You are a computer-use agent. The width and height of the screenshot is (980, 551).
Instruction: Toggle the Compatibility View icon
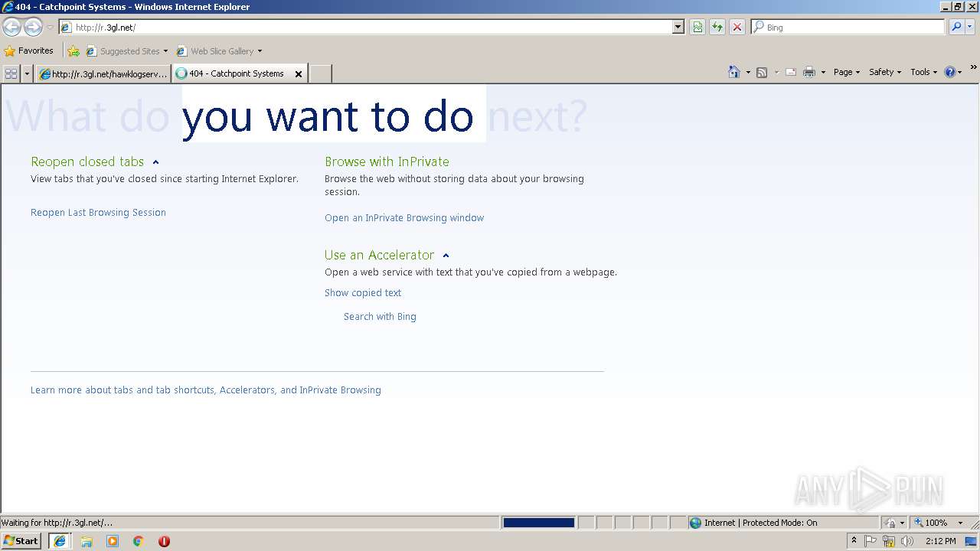click(x=697, y=27)
